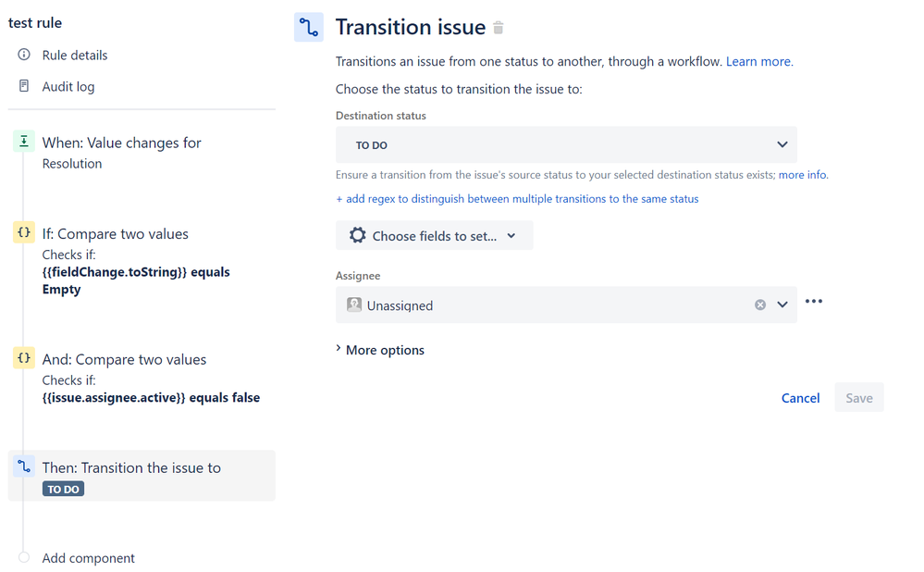Expand the Assignee dropdown arrow

pyautogui.click(x=782, y=305)
